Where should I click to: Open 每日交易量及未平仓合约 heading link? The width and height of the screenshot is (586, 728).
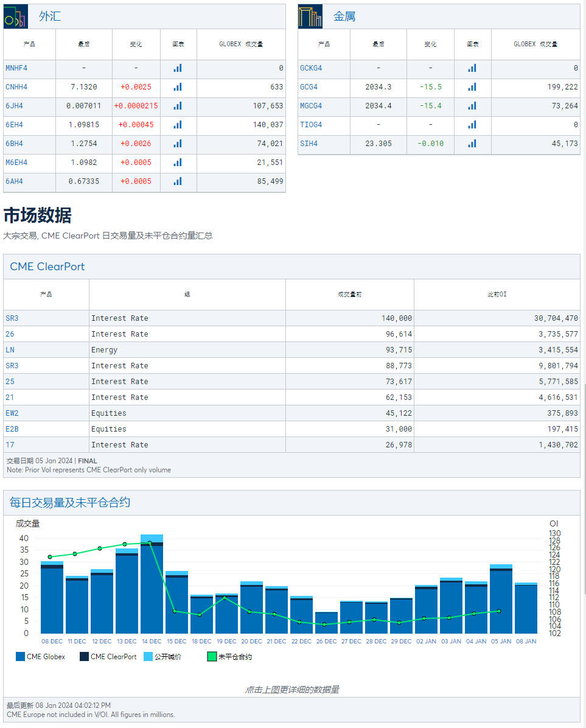pyautogui.click(x=69, y=502)
